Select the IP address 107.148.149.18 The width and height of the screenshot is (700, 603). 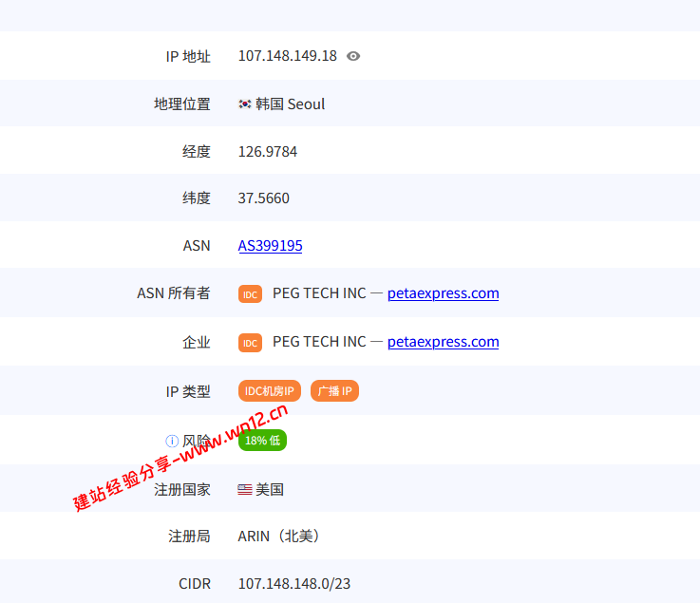[x=288, y=56]
